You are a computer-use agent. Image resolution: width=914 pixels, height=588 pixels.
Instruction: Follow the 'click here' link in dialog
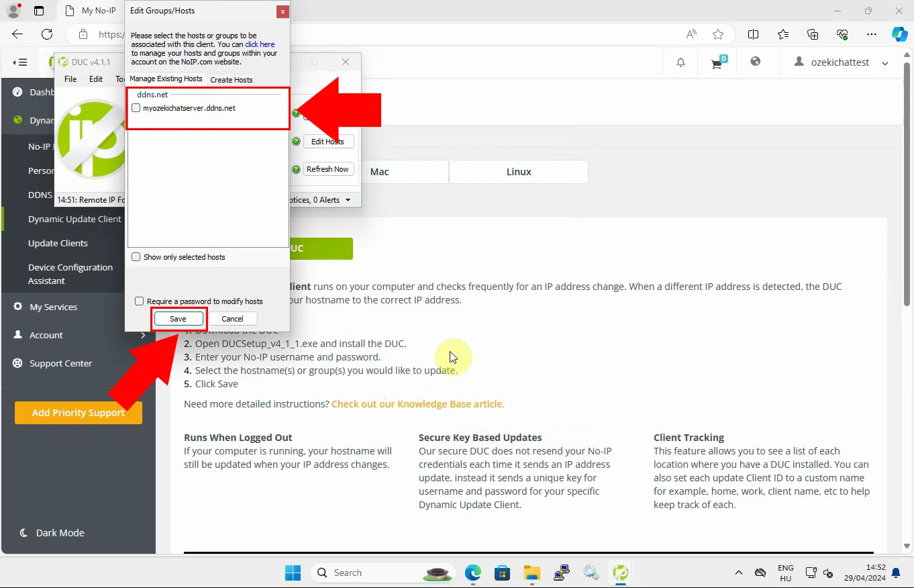tap(260, 44)
